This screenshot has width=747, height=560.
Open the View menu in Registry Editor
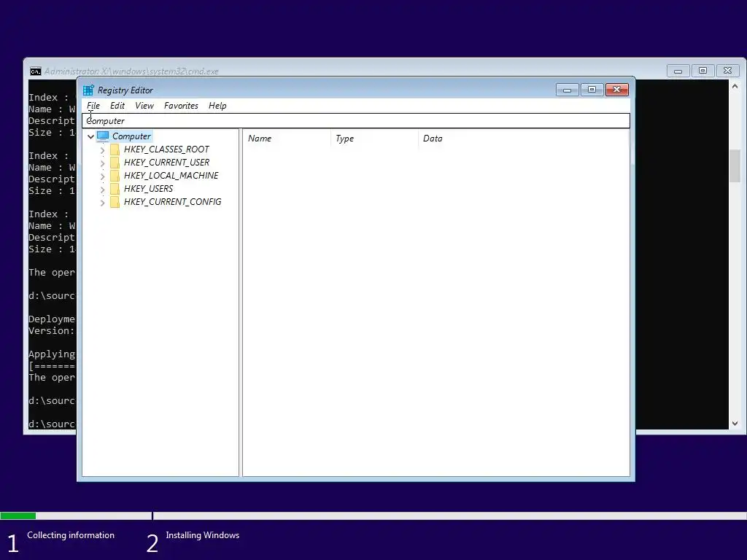(x=144, y=106)
